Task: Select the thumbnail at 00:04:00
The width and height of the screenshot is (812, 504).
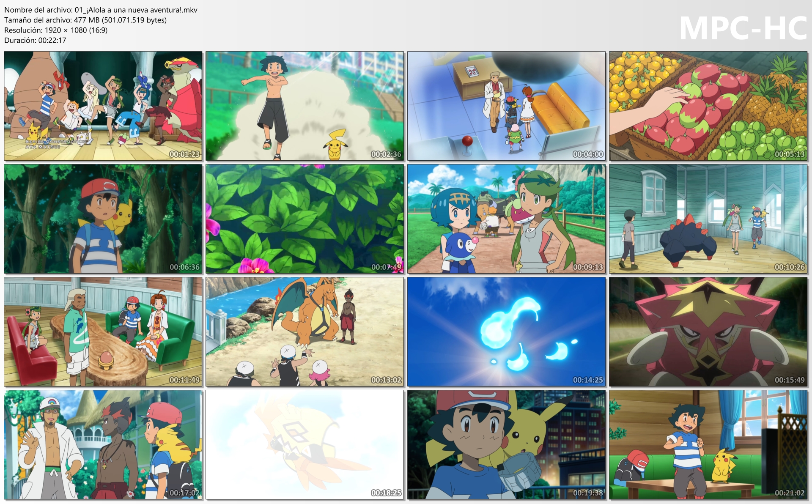Action: click(x=507, y=106)
